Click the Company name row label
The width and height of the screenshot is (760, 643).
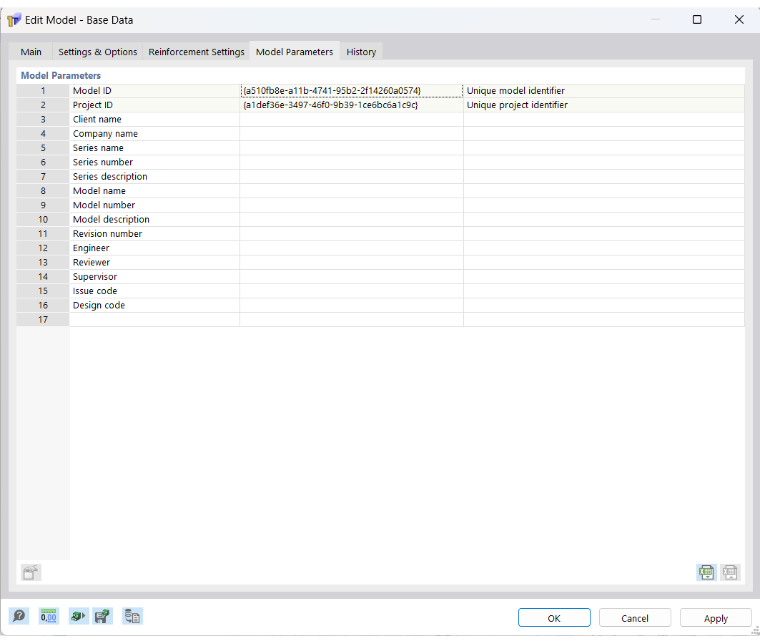click(x=155, y=134)
